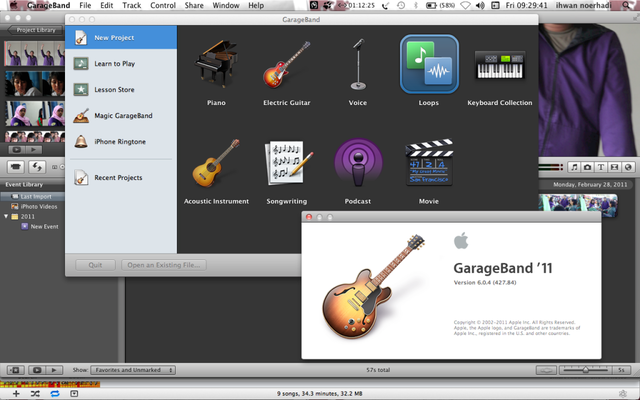This screenshot has width=640, height=400.
Task: Open iMovie maps and backgrounds globe icon
Action: [628, 167]
